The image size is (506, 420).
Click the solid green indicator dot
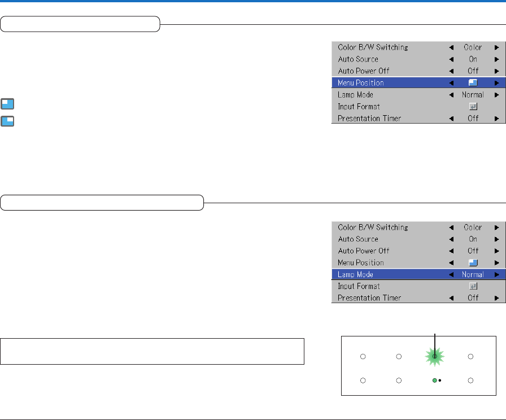[434, 381]
